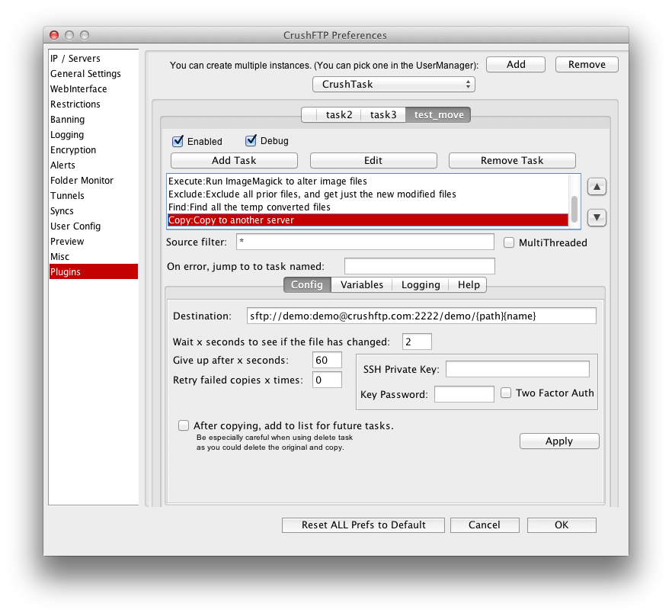Select the 'Find:Find all the temp' task row
Screen dimensions: 672x616
(368, 207)
